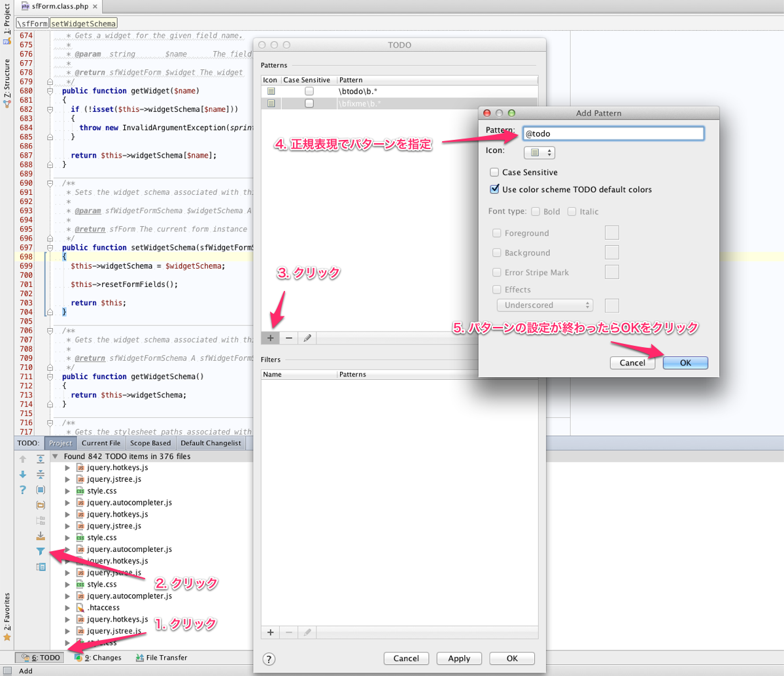Click the blue question mark help icon
Viewport: 784px width, 676px height.
click(23, 490)
